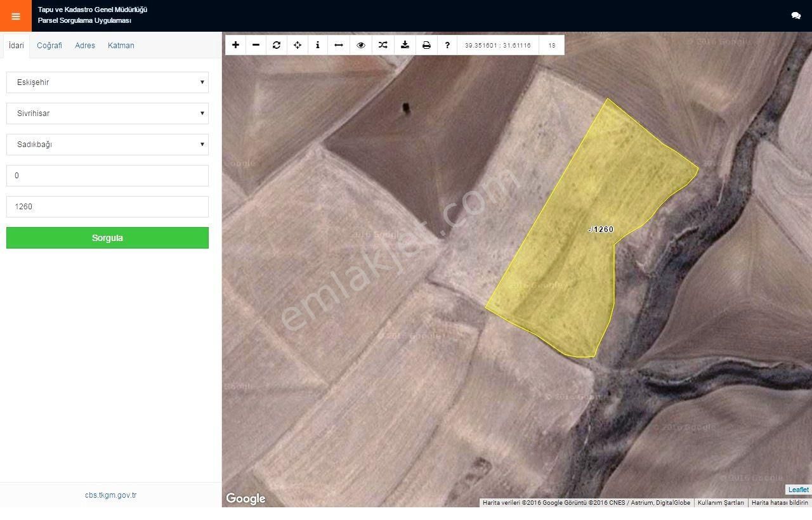Expand the Eskişehir province dropdown

(x=107, y=82)
